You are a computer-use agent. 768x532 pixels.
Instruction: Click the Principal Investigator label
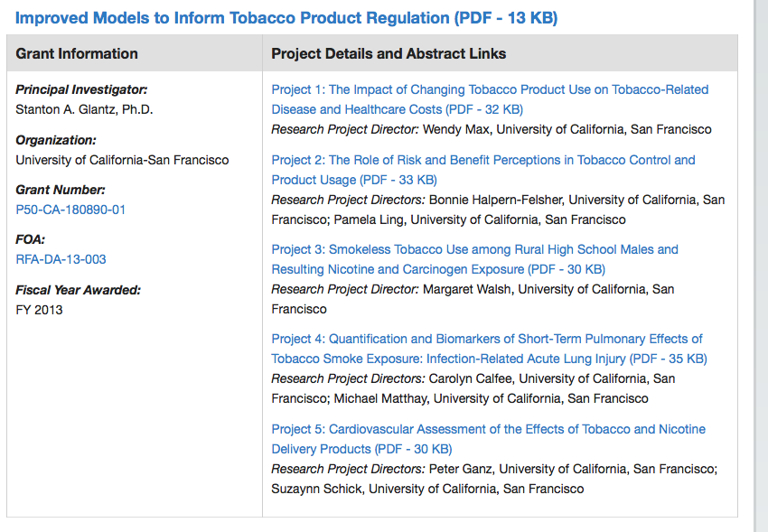click(x=81, y=90)
